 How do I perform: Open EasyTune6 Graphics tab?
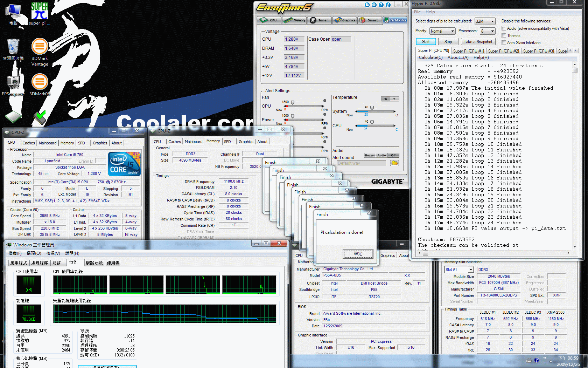coord(344,20)
